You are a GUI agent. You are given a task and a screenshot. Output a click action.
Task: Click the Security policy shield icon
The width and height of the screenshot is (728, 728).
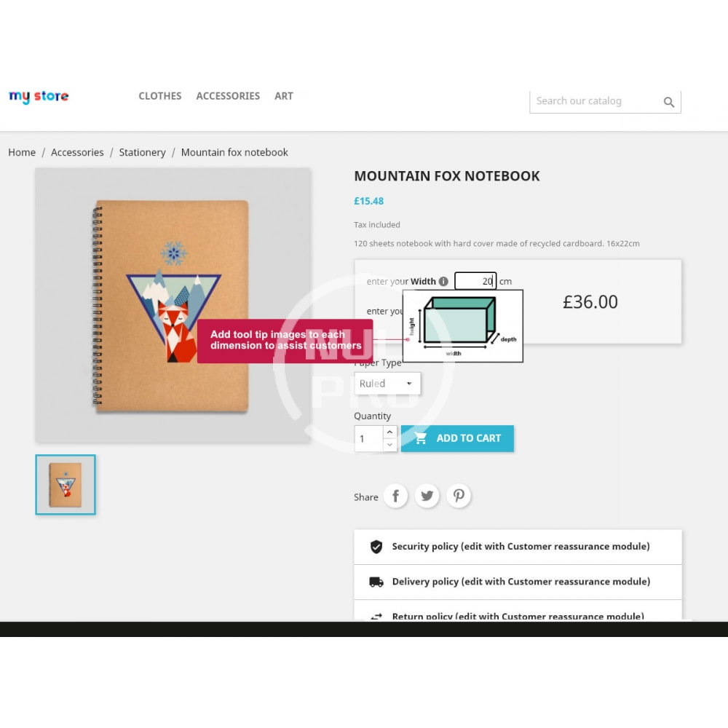(x=376, y=547)
